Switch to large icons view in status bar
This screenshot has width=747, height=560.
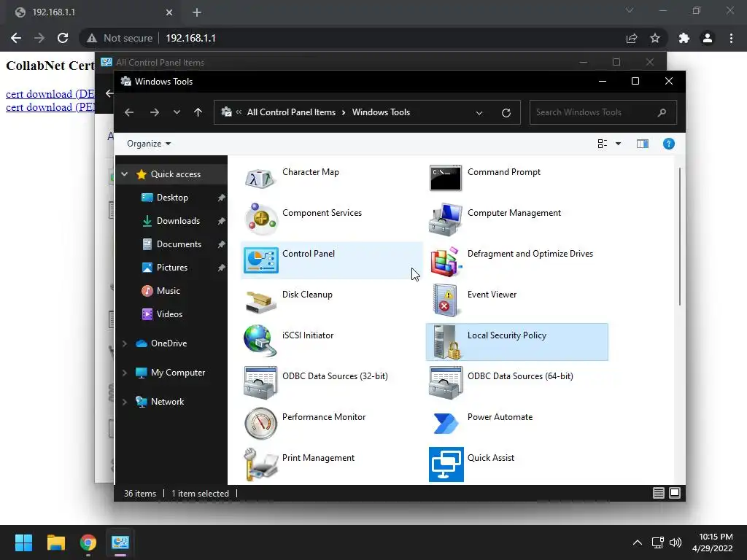(x=675, y=493)
